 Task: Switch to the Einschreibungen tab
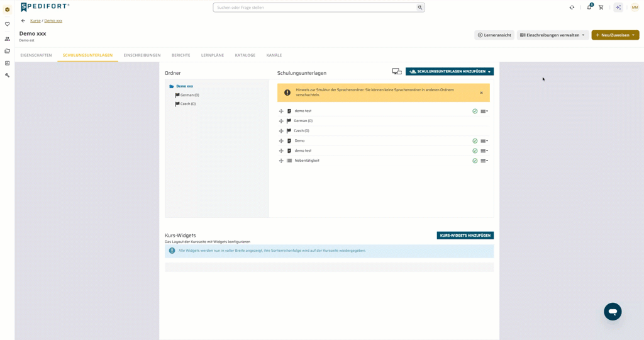tap(142, 55)
